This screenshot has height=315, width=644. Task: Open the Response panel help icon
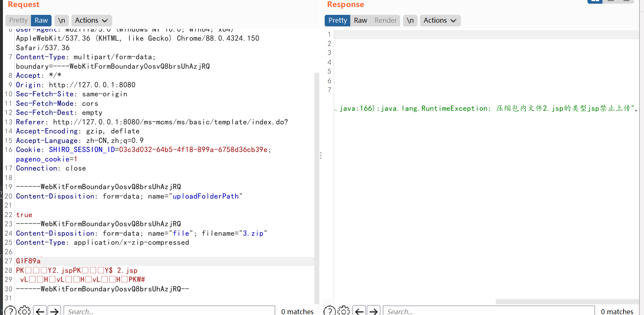tap(330, 311)
